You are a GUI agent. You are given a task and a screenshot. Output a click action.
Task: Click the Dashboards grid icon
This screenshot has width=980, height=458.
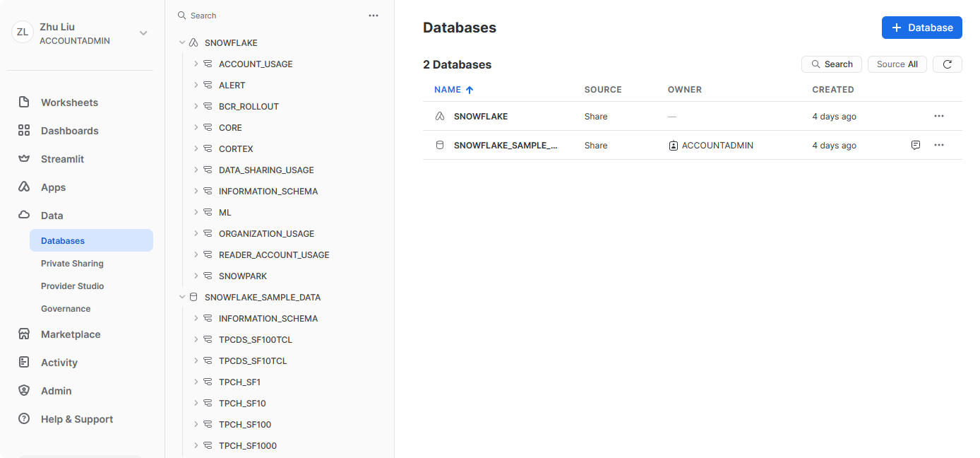[24, 131]
